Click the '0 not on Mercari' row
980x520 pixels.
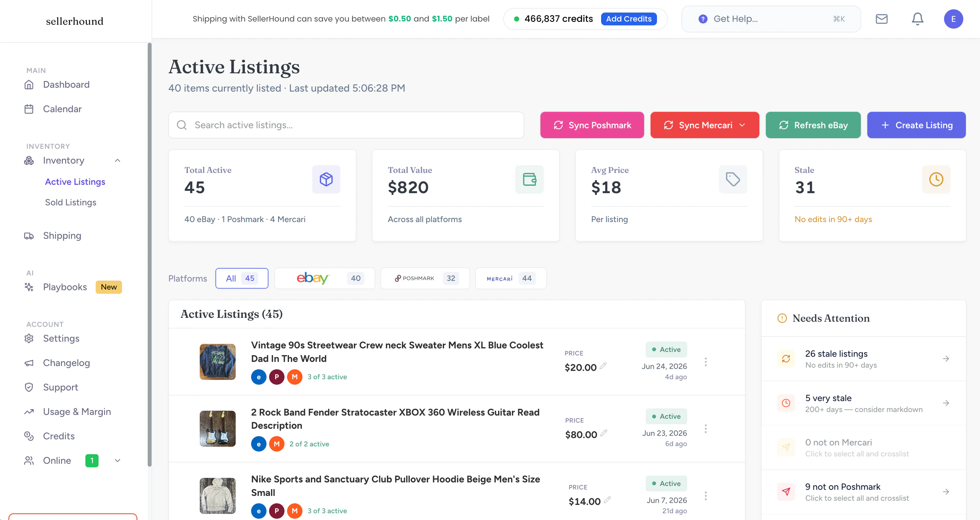point(863,448)
